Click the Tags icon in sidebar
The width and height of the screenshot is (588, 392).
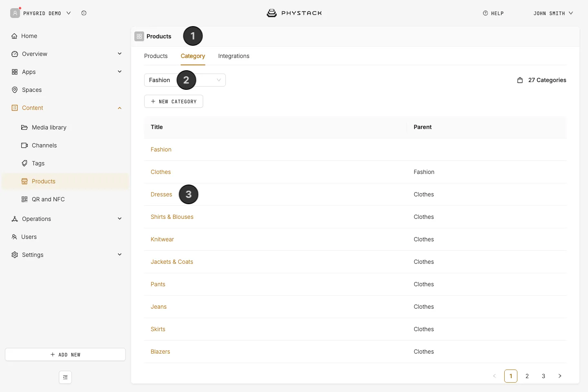pos(24,163)
